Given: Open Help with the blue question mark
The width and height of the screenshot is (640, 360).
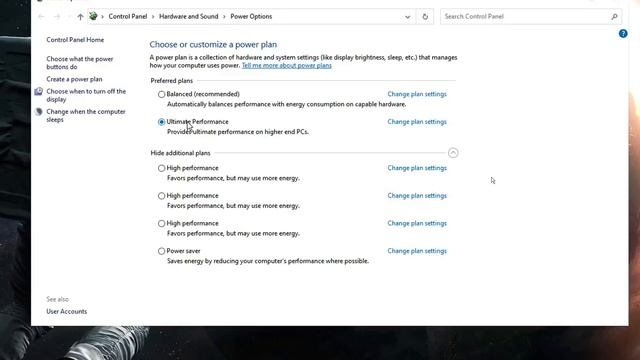Looking at the screenshot, I should pos(623,34).
